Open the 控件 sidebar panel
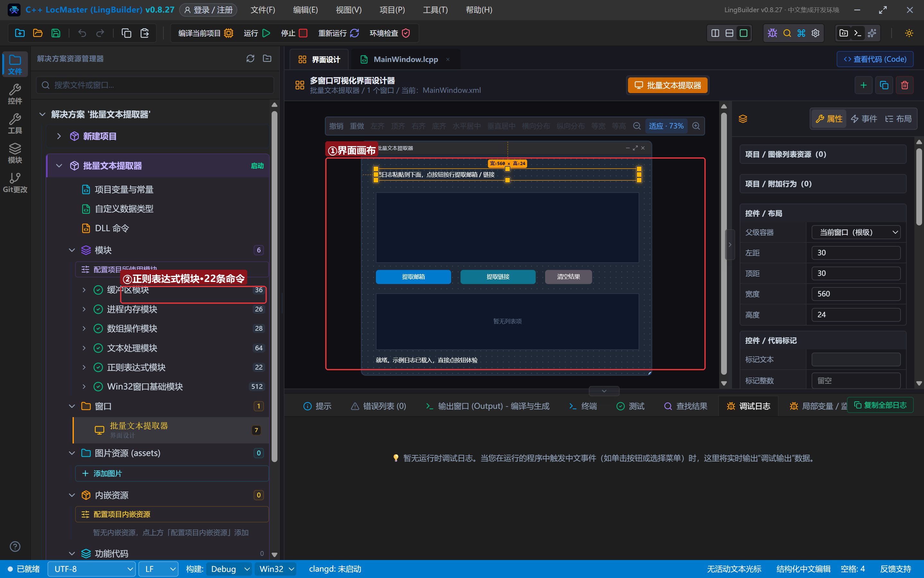Screen dimensions: 924x578 point(15,94)
